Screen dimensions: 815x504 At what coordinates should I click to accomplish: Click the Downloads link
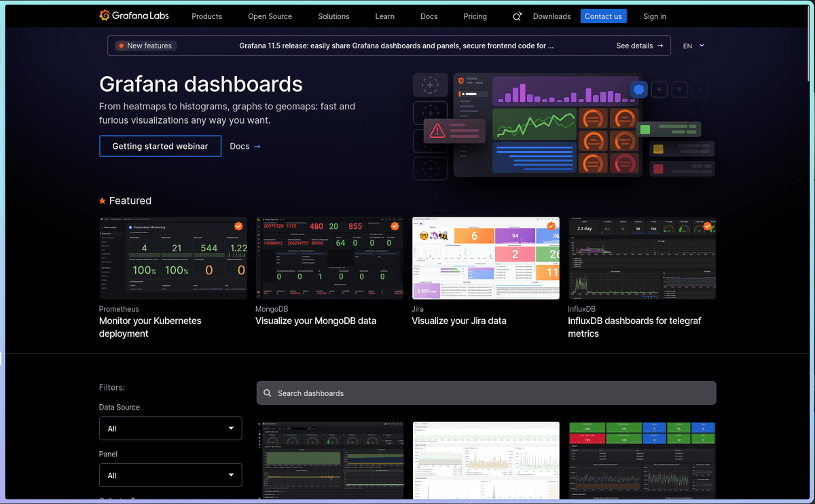point(551,16)
